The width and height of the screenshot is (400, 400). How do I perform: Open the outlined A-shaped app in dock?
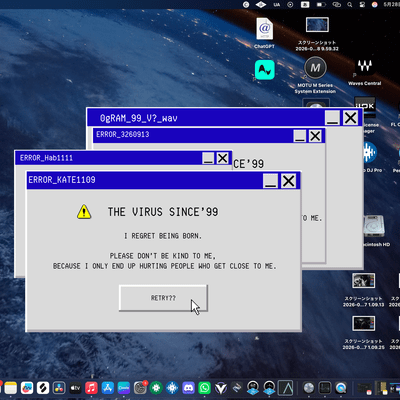coord(286,388)
